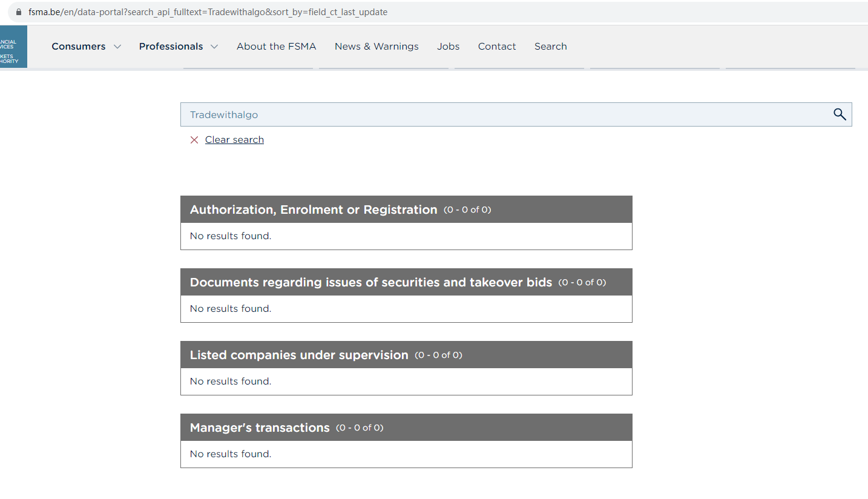Click the Clear search link
The height and width of the screenshot is (499, 868).
click(234, 140)
